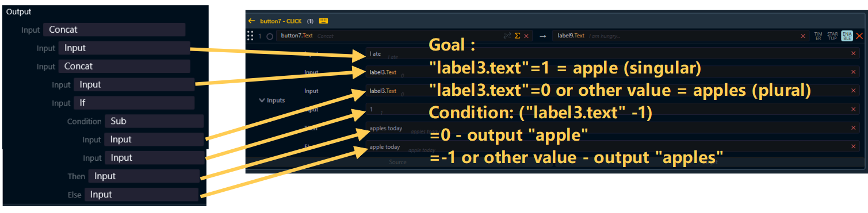Delete the binding row with red X
Image resolution: width=868 pixels, height=213 pixels.
coord(859,36)
